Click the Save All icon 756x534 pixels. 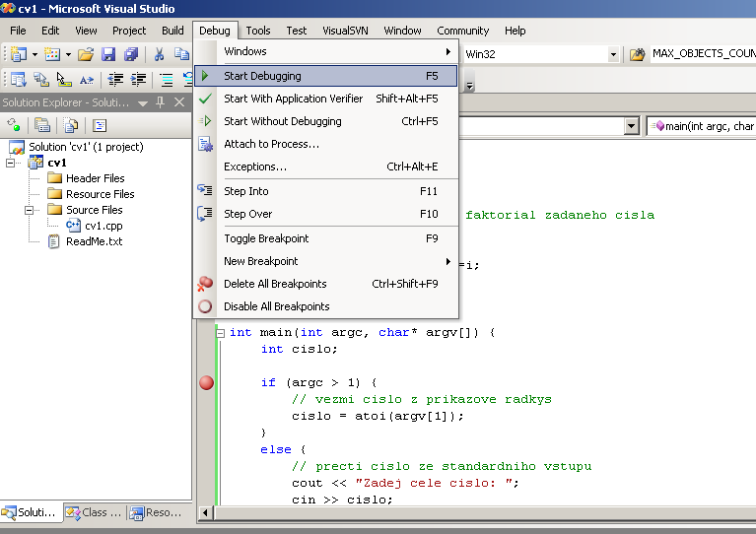(x=131, y=54)
